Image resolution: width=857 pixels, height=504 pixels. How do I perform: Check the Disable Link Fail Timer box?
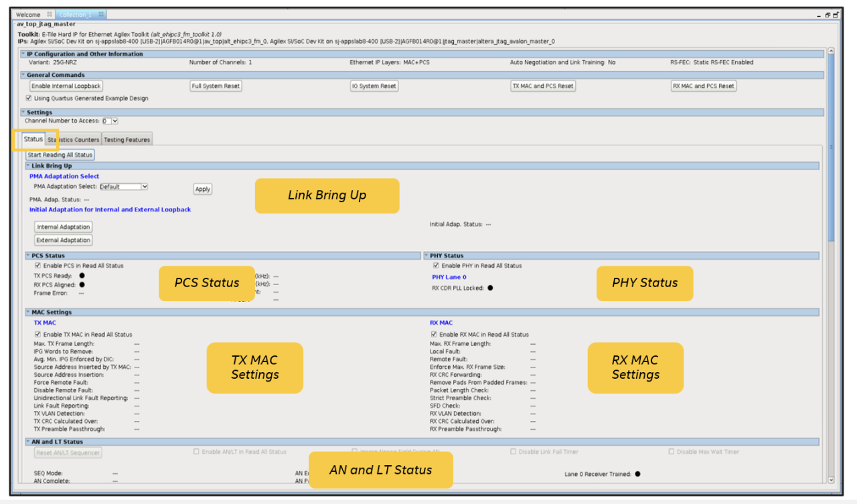point(513,452)
